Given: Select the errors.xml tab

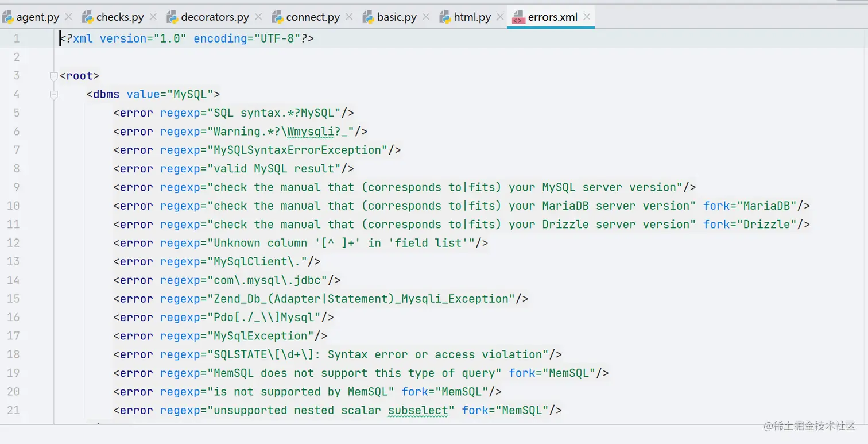Looking at the screenshot, I should click(x=552, y=17).
